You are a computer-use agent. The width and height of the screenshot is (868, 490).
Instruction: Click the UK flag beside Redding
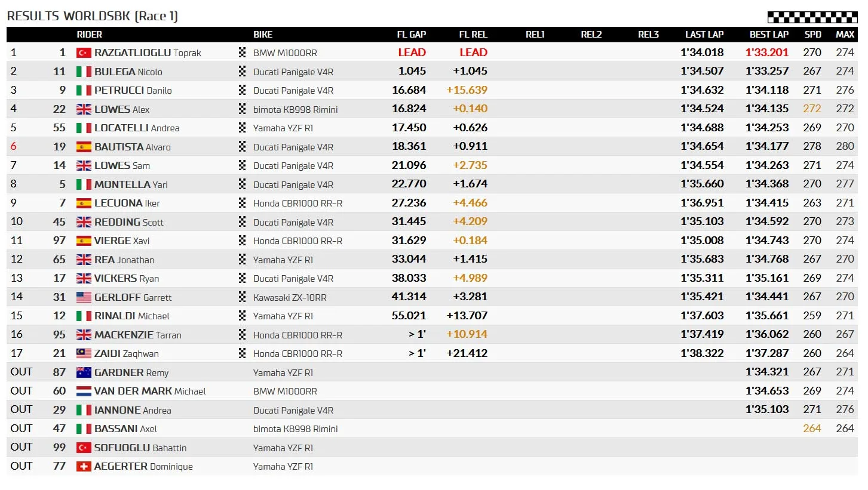coord(84,222)
